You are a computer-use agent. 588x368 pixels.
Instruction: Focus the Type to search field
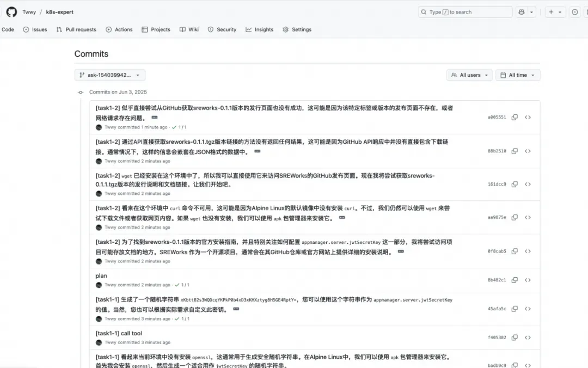tap(465, 12)
